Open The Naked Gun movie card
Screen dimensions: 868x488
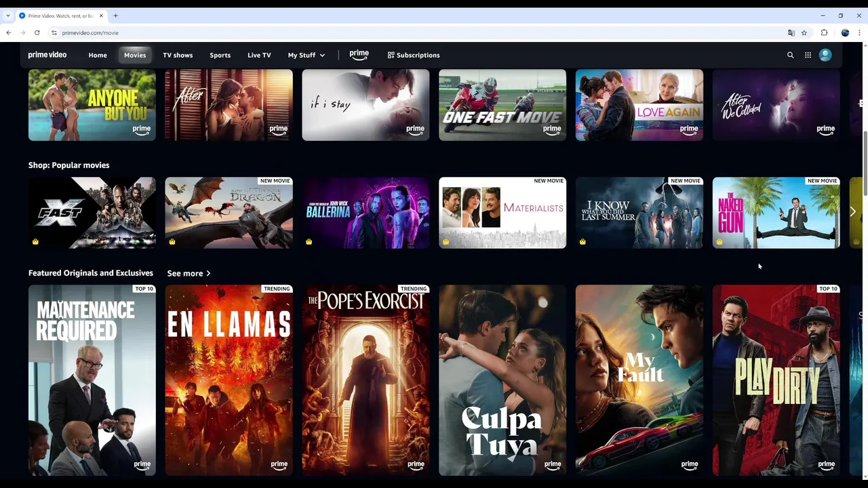coord(776,213)
